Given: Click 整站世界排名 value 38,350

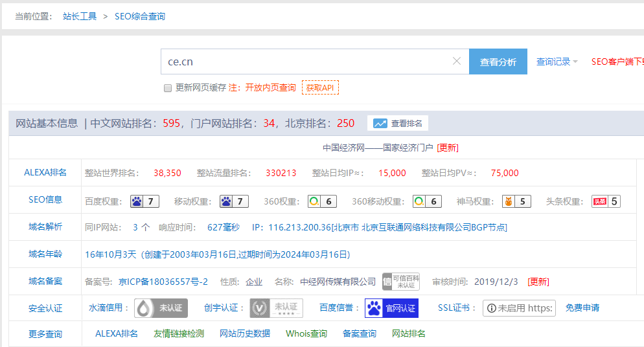Looking at the screenshot, I should click(168, 173).
